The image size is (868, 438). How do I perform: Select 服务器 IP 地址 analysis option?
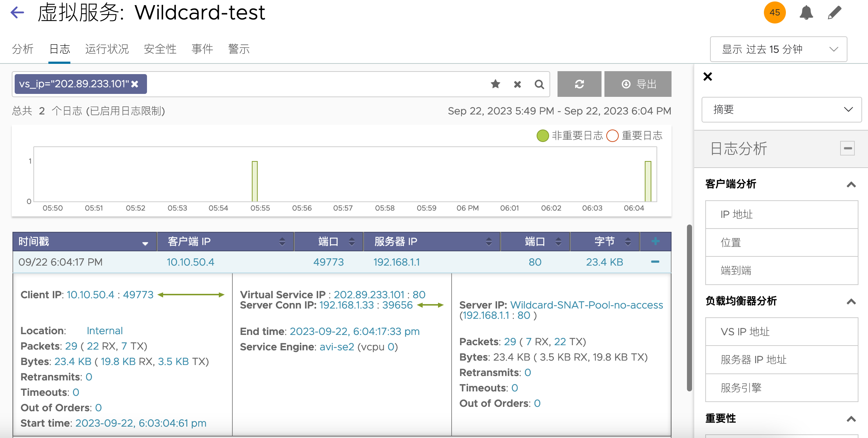(781, 359)
